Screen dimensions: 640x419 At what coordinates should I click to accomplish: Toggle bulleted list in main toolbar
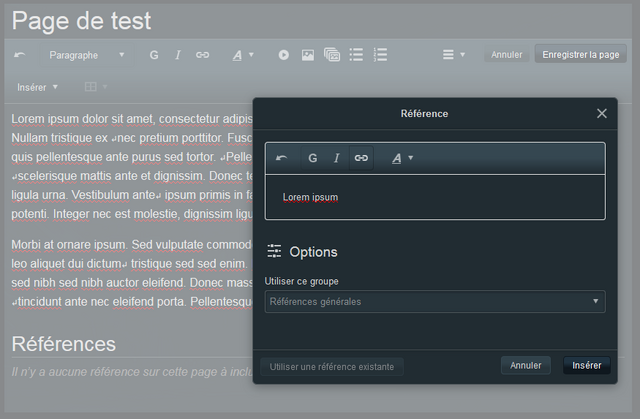click(x=356, y=55)
